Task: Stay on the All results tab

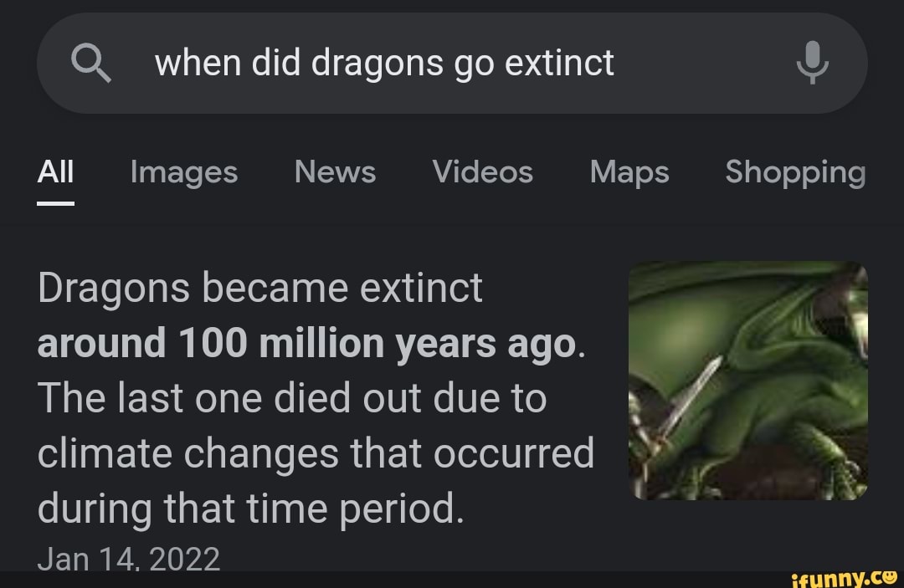Action: (x=55, y=172)
